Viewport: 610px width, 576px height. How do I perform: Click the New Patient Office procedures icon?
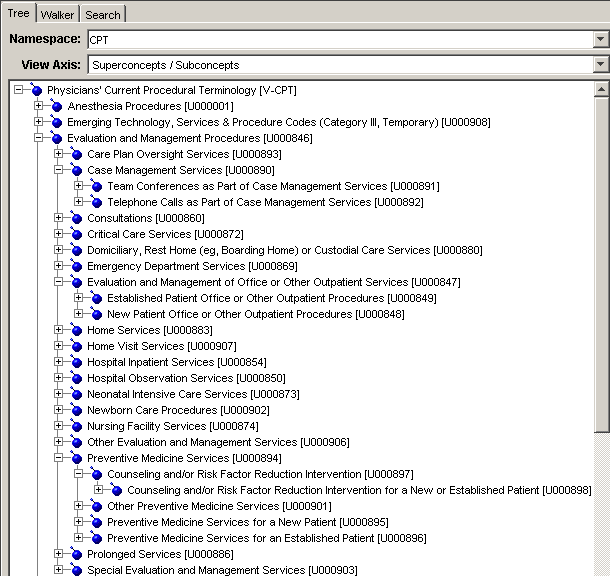(96, 314)
